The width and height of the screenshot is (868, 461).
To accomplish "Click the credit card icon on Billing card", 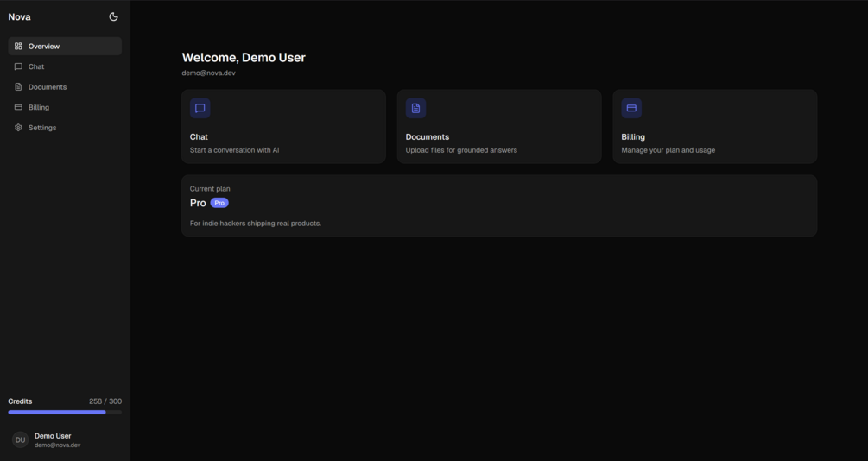I will (x=631, y=108).
